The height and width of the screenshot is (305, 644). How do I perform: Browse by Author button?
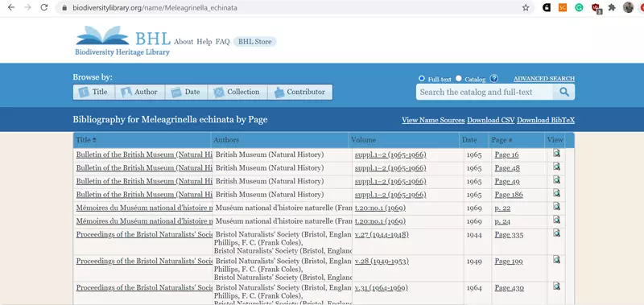coord(140,92)
